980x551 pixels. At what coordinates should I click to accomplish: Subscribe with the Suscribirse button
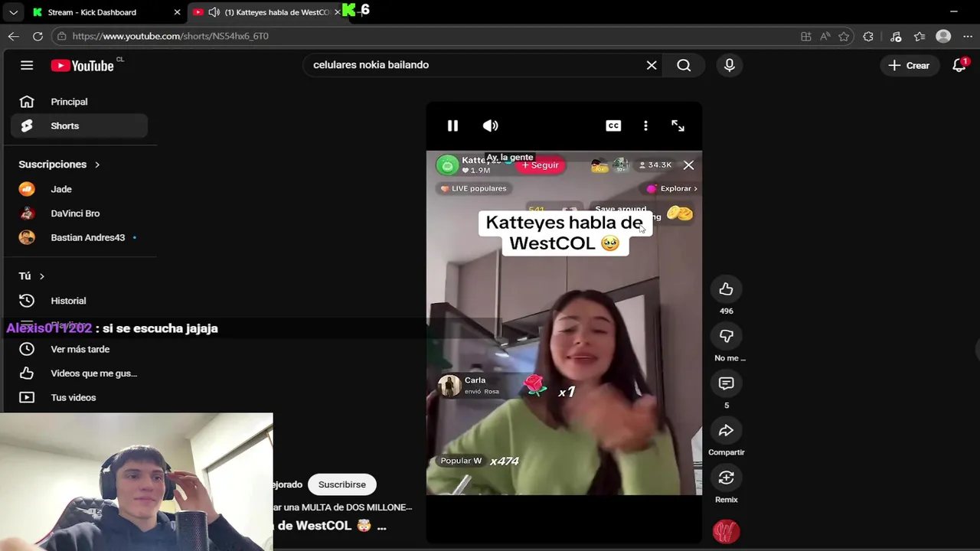click(x=341, y=484)
